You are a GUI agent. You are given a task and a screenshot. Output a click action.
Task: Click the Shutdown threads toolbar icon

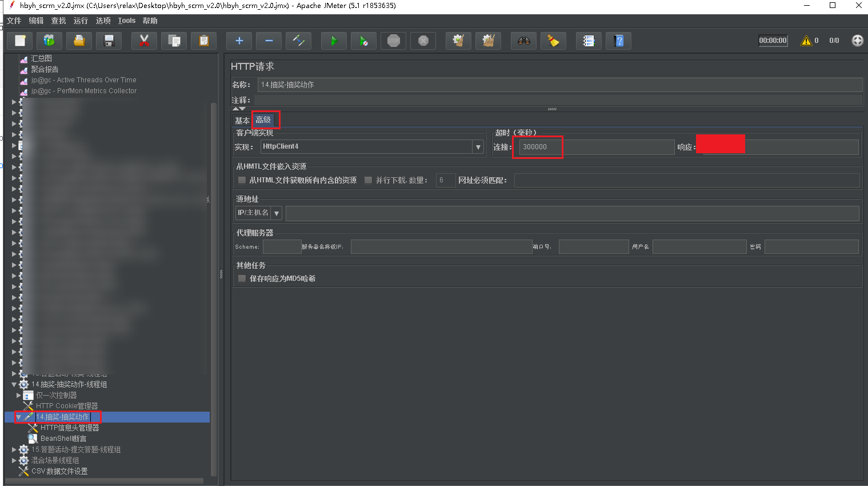pyautogui.click(x=423, y=41)
